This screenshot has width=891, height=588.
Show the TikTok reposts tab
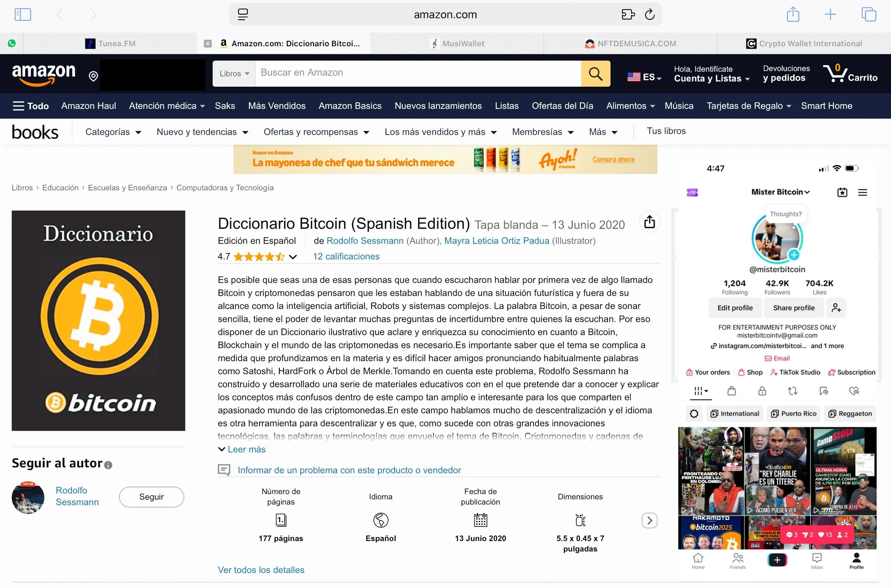point(793,391)
